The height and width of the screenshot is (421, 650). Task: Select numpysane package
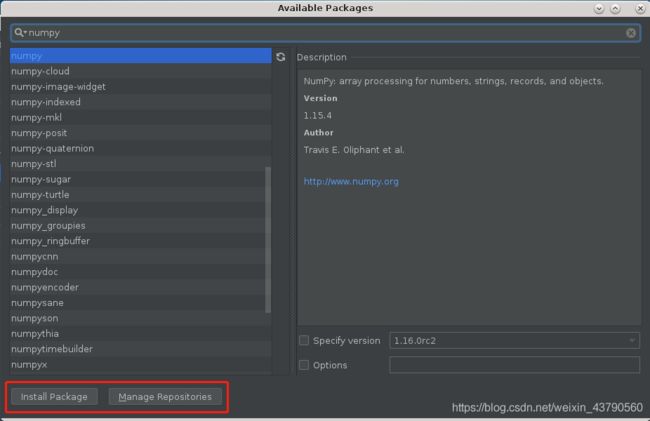click(141, 302)
